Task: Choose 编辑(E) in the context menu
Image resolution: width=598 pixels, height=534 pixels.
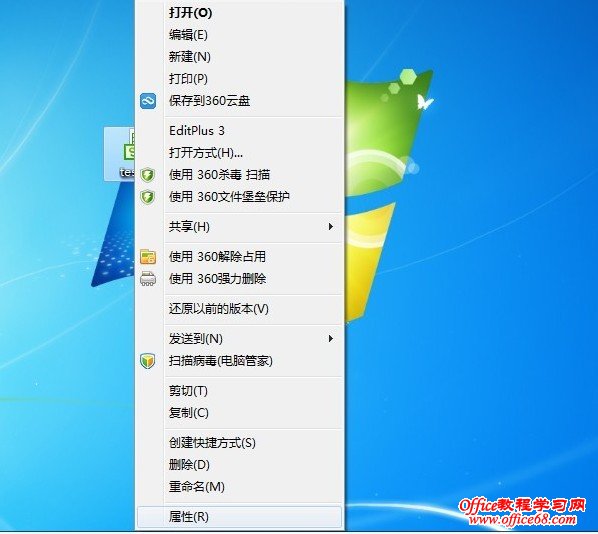Action: 240,35
